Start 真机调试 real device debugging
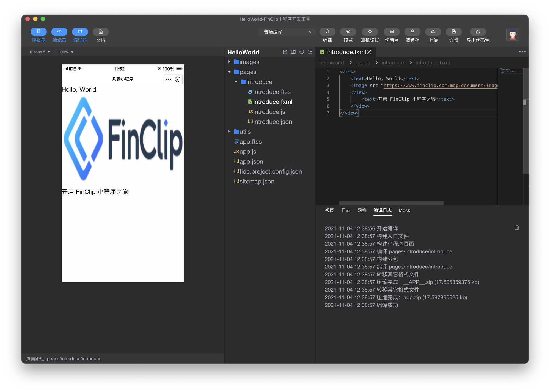The width and height of the screenshot is (550, 392). [370, 32]
